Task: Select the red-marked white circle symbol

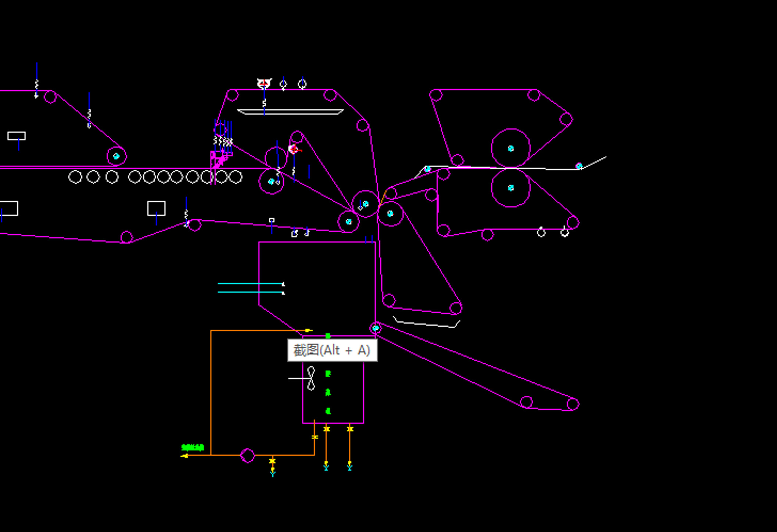Action: tap(293, 149)
